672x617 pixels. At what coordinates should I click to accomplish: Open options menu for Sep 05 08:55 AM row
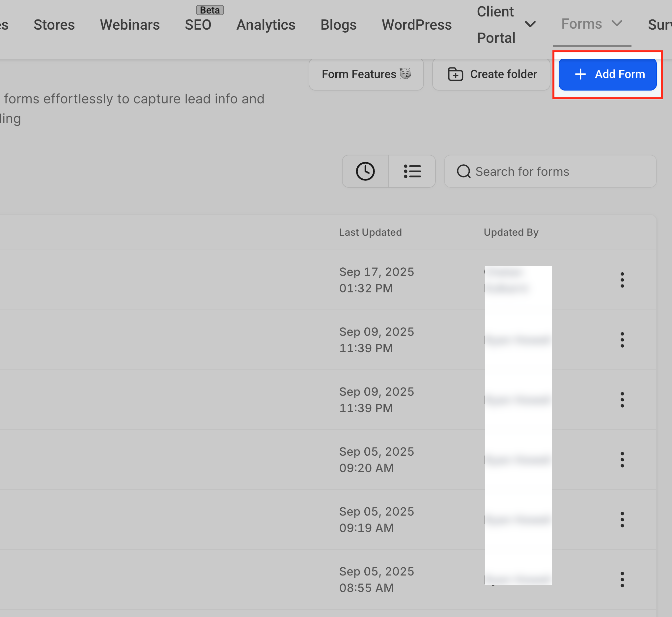pos(622,579)
